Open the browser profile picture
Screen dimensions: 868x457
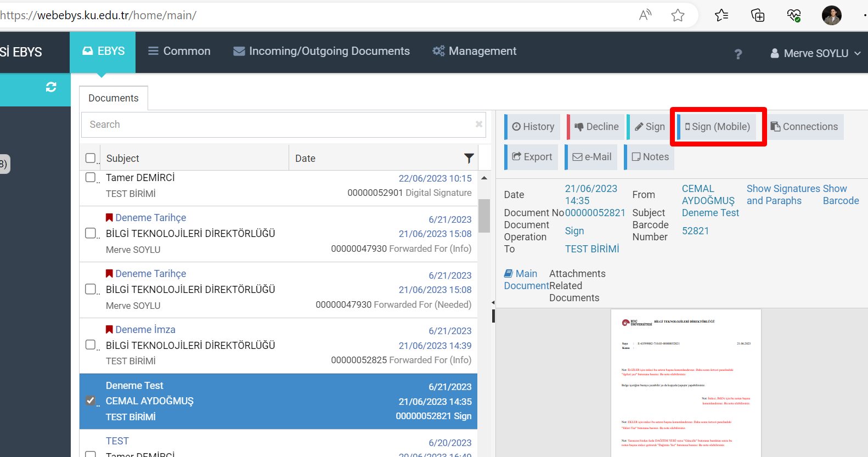point(831,15)
